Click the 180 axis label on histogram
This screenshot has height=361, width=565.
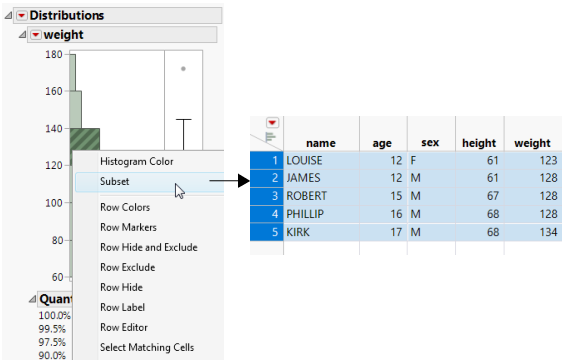click(x=54, y=55)
